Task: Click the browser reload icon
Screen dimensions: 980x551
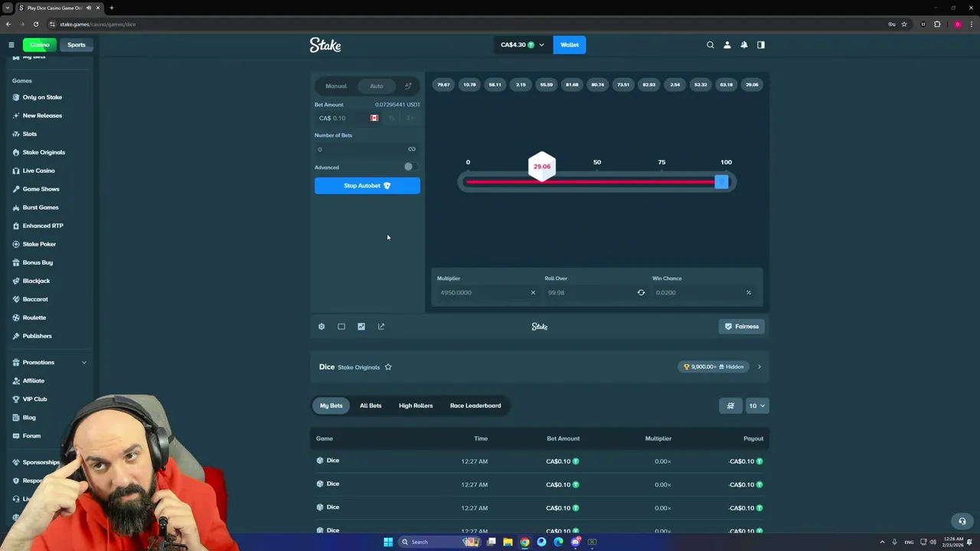Action: [36, 24]
